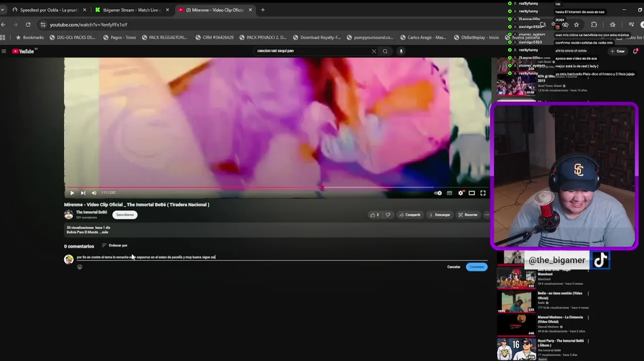The width and height of the screenshot is (644, 361).
Task: Open the Pagos - Trovo bookmark
Action: pos(119,38)
